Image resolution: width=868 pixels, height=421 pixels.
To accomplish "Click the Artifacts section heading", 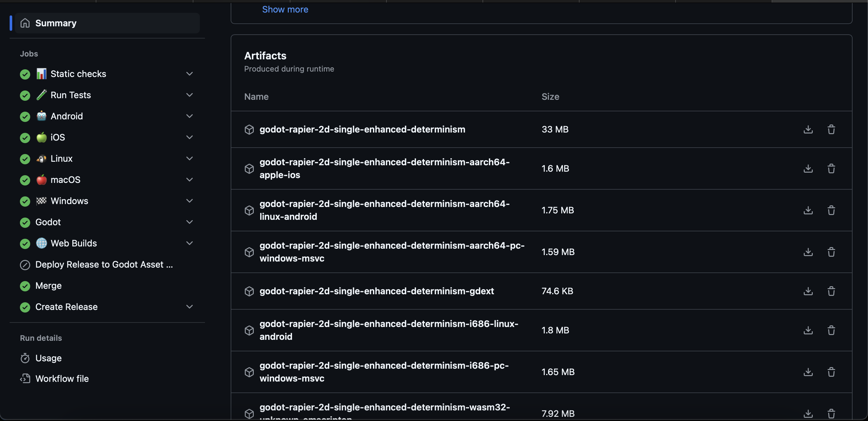I will [x=265, y=56].
